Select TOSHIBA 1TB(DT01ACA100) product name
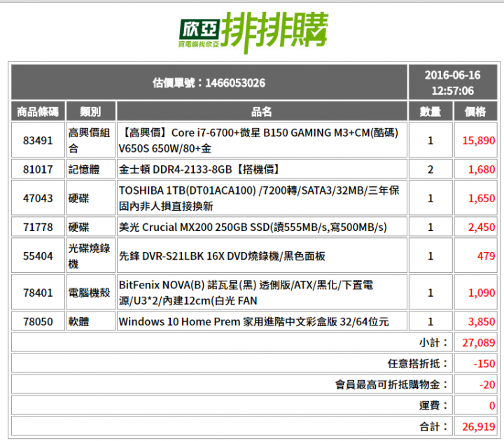 259,198
